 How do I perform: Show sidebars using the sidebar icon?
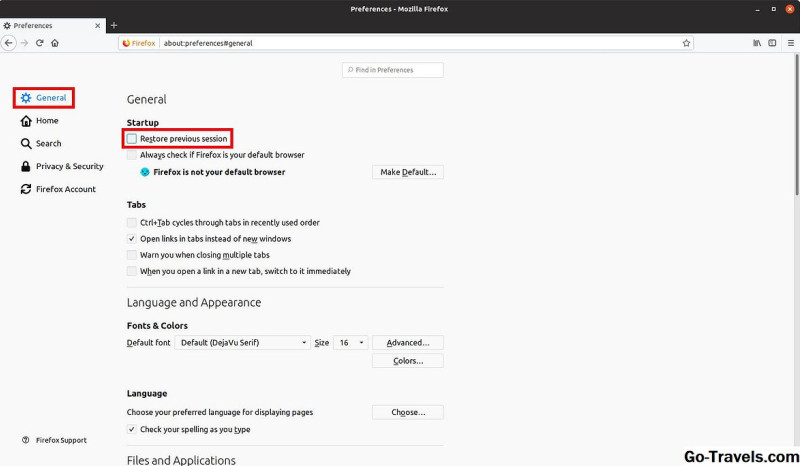click(x=772, y=43)
